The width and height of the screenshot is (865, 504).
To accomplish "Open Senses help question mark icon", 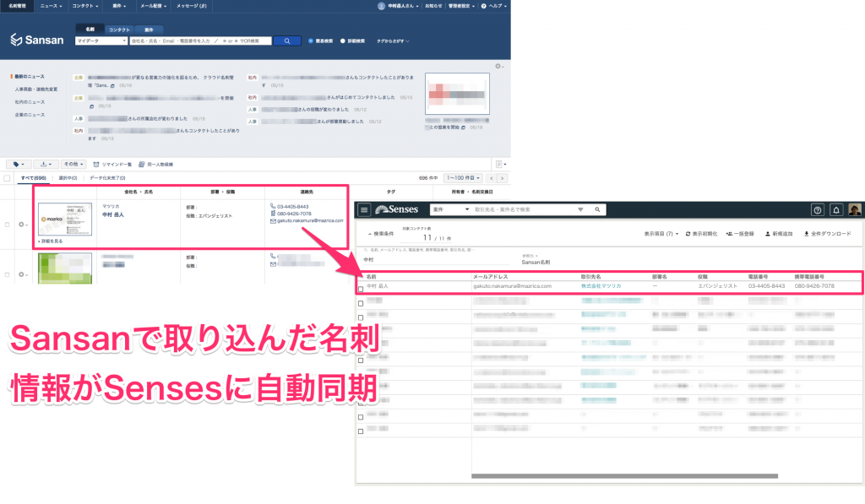I will 817,209.
